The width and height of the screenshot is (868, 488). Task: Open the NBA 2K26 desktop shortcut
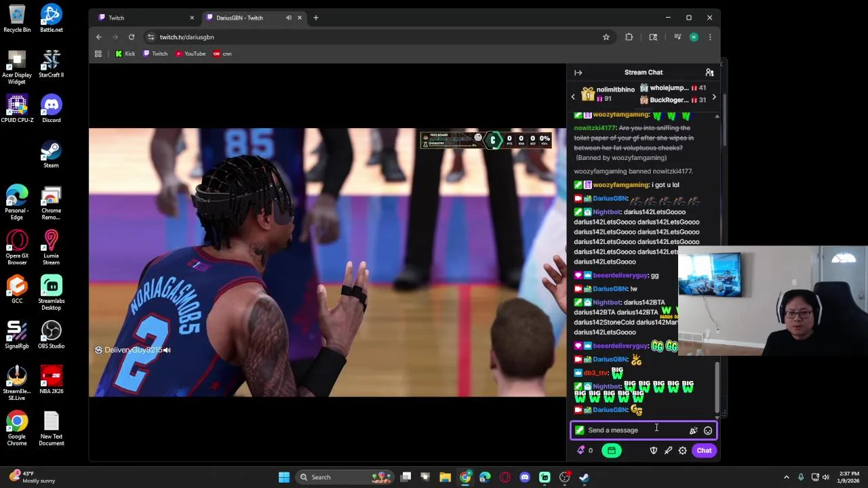point(51,380)
